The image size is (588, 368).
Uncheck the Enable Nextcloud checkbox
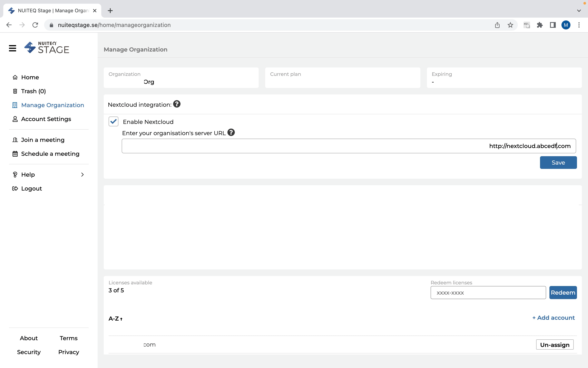114,121
